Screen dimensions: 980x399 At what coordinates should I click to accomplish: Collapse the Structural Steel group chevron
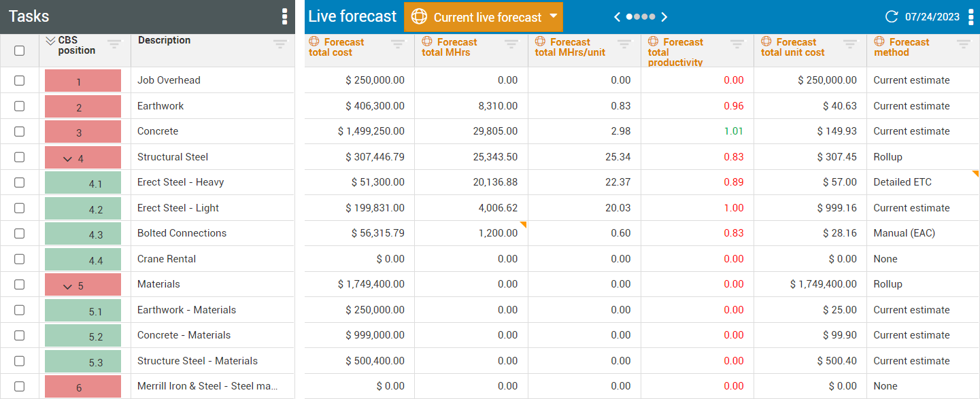[67, 159]
